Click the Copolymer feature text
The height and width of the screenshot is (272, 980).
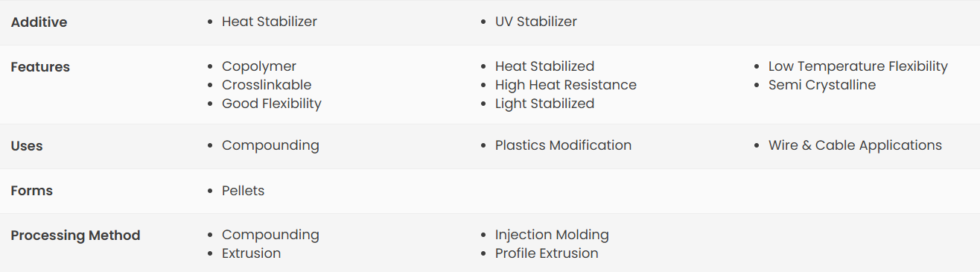(259, 66)
